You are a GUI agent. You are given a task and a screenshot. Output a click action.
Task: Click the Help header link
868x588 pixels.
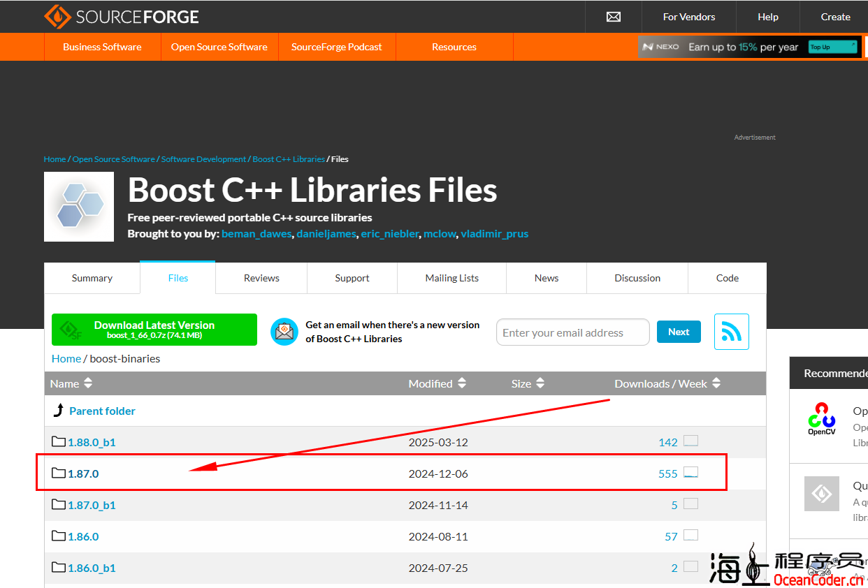(x=768, y=17)
